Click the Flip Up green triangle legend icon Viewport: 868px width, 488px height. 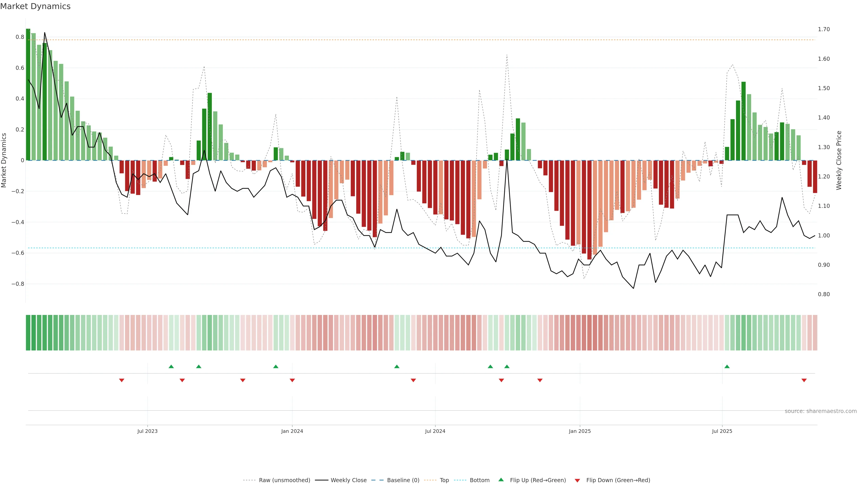click(x=501, y=480)
